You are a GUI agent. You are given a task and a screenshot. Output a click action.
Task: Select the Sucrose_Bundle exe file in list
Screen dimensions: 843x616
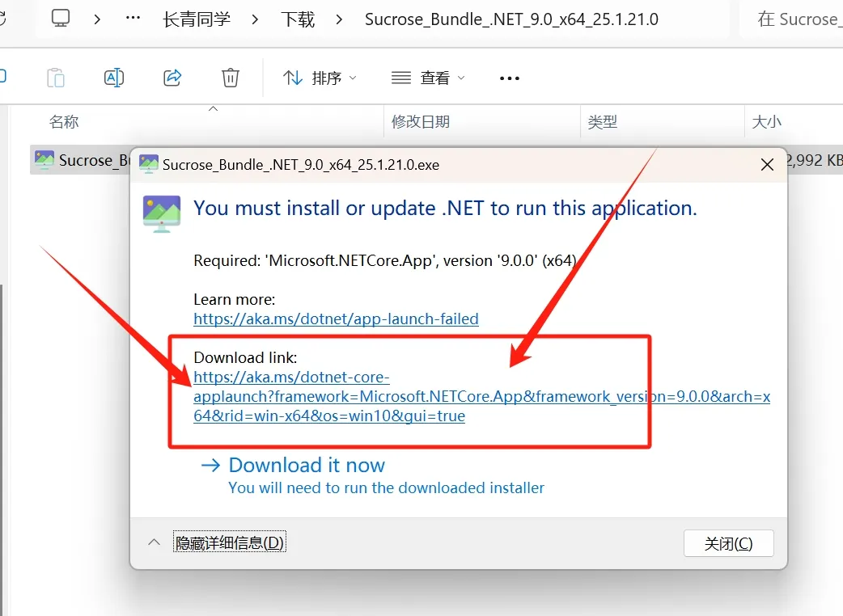(81, 160)
